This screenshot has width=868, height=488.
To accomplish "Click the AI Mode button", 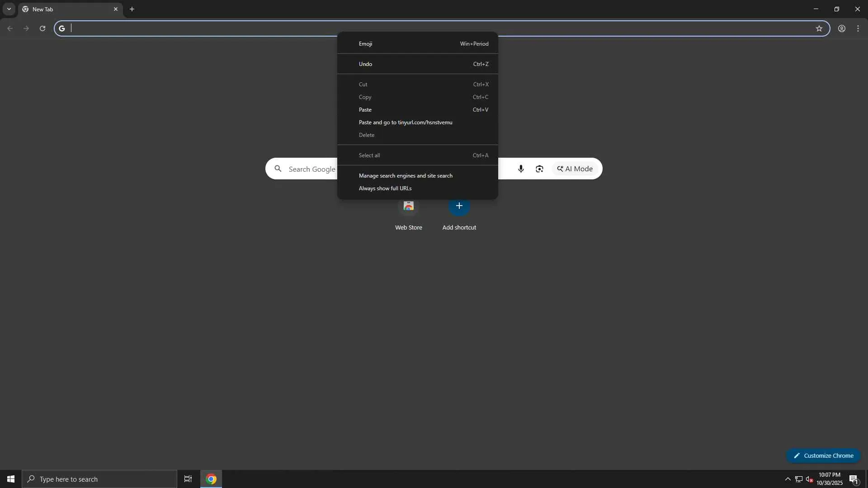I will [x=575, y=169].
